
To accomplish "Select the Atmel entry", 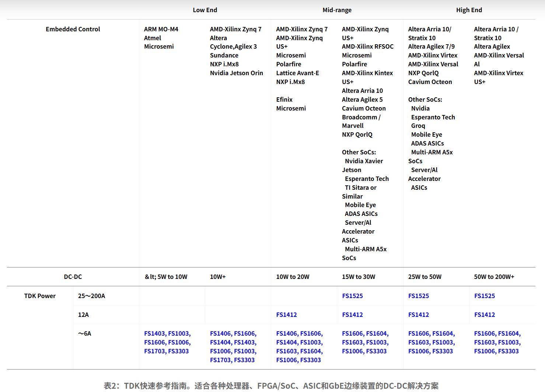I will pos(153,38).
